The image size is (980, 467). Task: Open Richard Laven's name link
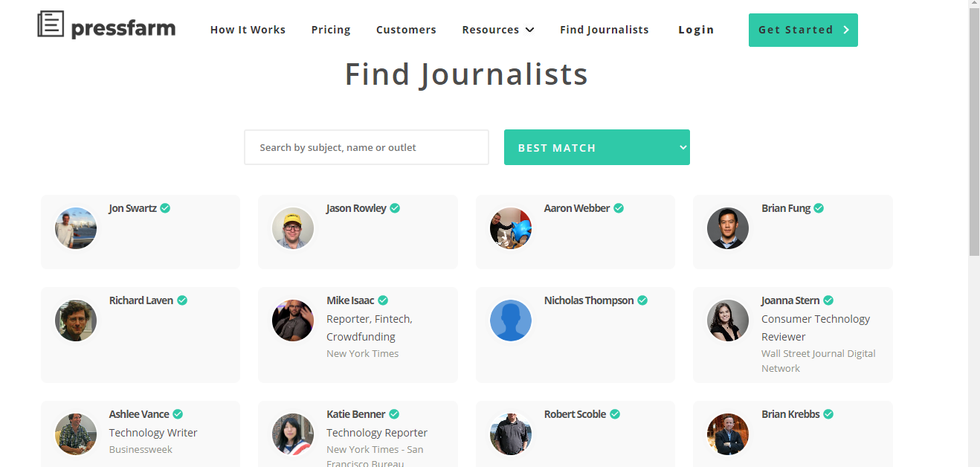(x=141, y=300)
